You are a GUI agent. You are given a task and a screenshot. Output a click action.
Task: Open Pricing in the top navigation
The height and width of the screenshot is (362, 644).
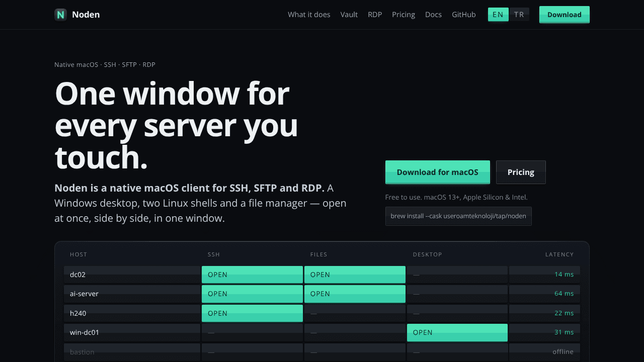[404, 15]
